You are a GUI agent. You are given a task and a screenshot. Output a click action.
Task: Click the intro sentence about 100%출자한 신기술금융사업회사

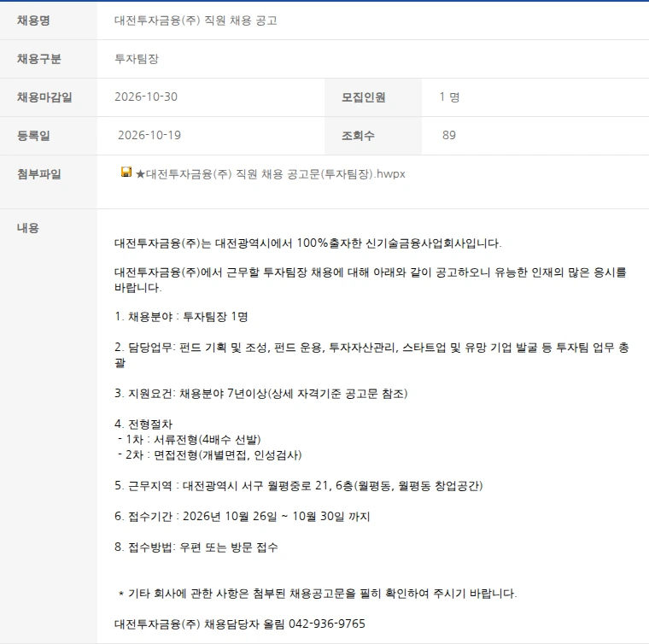click(308, 243)
